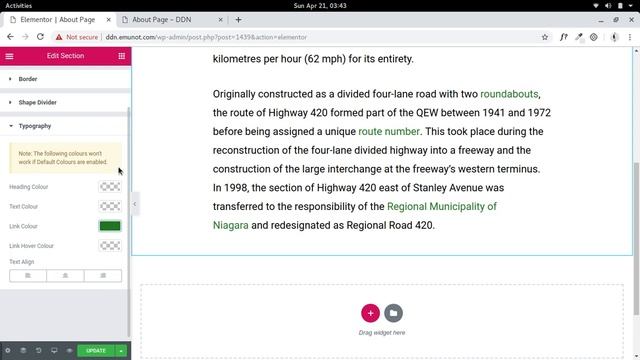Open the Activities overview
Viewport: 640px width, 360px height.
(18, 5)
